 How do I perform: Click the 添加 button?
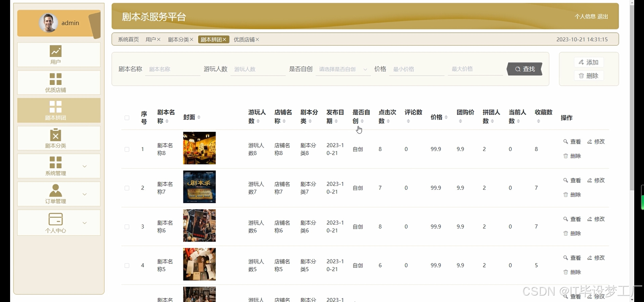coord(589,62)
